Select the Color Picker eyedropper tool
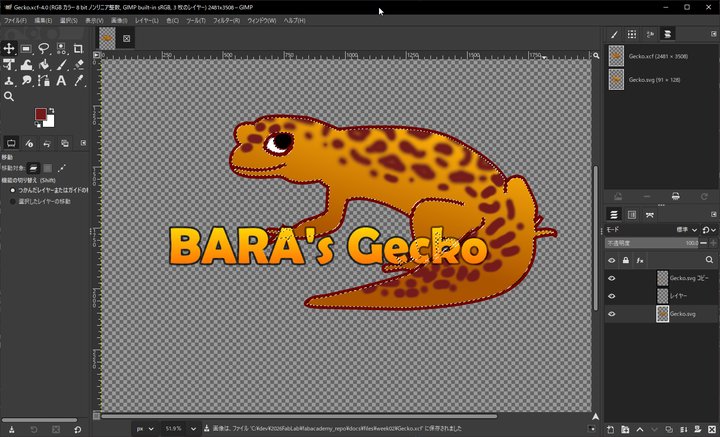 pos(79,81)
